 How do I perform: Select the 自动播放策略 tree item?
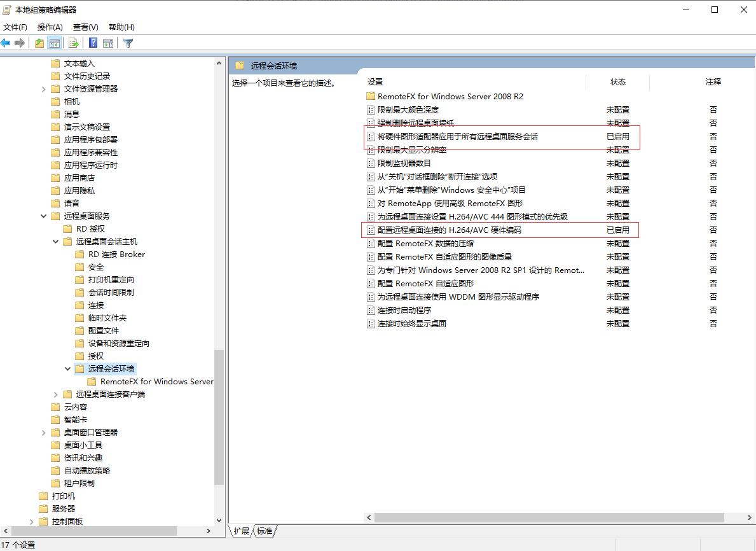[x=86, y=470]
